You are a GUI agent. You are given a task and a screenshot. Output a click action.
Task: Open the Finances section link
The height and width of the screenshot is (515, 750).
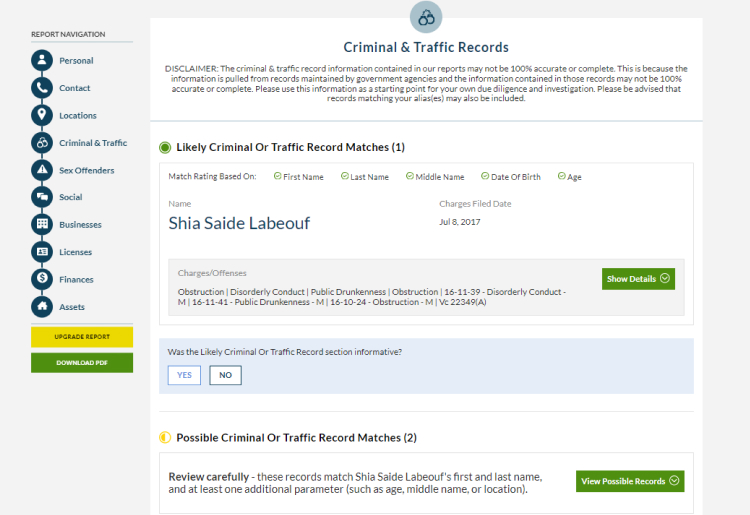click(76, 280)
